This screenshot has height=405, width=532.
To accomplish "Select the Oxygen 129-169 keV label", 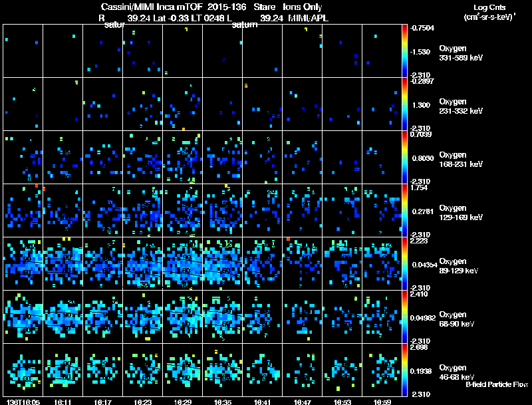I will click(x=461, y=213).
